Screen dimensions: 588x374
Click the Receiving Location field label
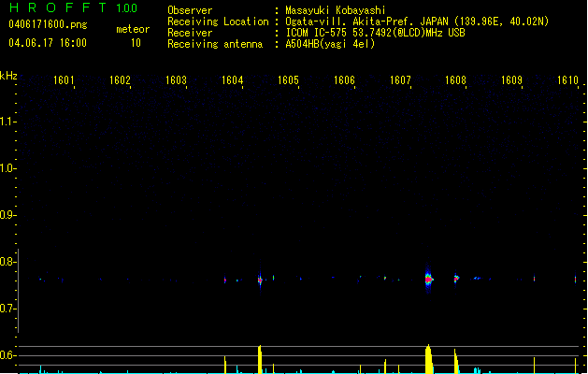tap(218, 22)
